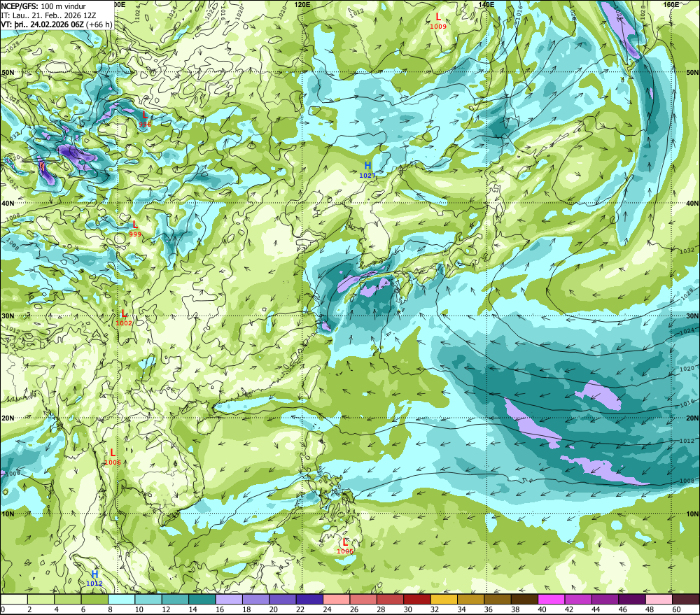Click the 20N label on right edge

point(692,418)
